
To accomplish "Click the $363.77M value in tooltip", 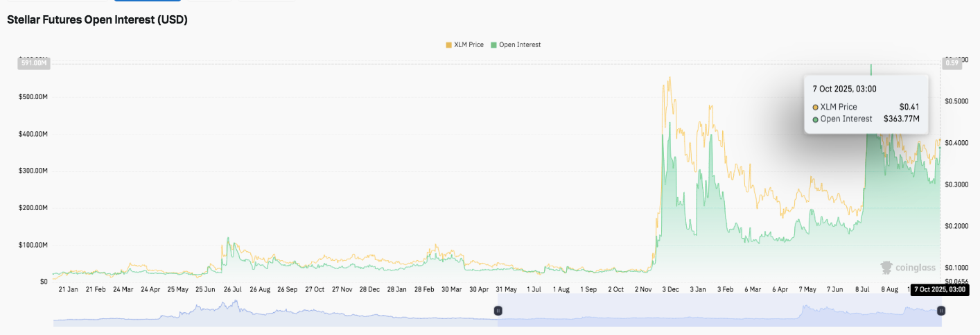I will coord(901,119).
